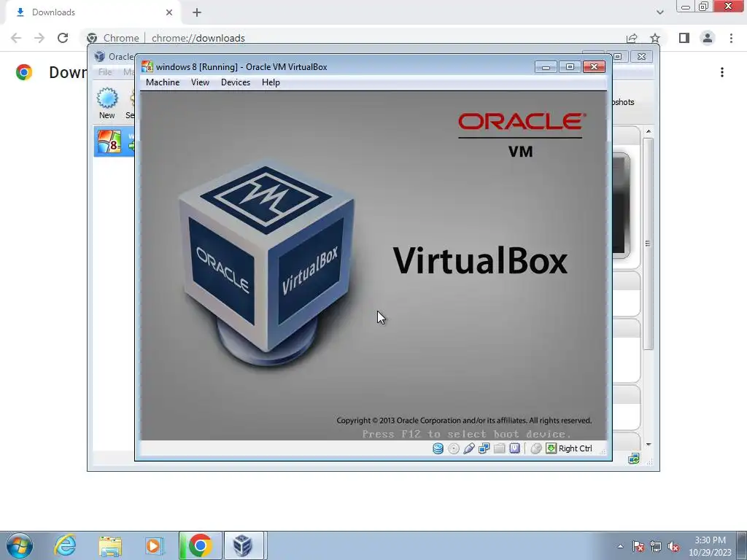This screenshot has width=747, height=560.
Task: Open Chrome three-dot customize menu
Action: pyautogui.click(x=731, y=38)
